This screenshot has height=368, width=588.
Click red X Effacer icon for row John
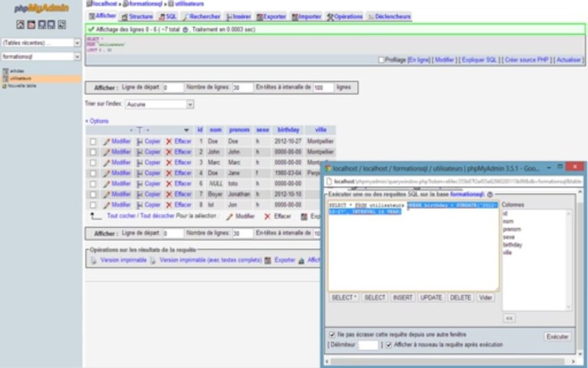coord(169,152)
